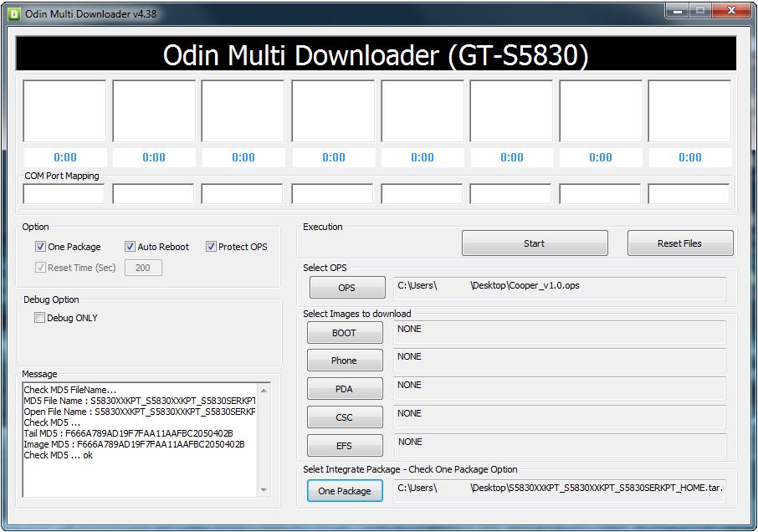Click the last COM Port Mapping field

(689, 194)
